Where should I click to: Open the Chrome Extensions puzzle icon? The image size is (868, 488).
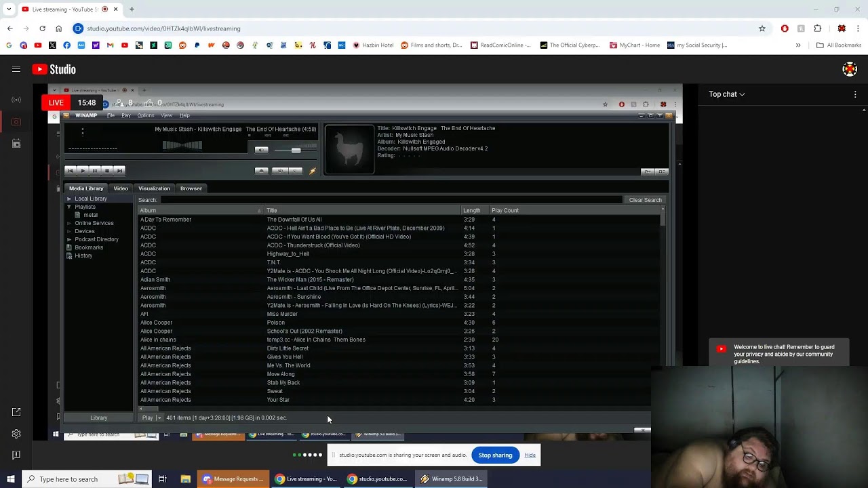click(817, 28)
